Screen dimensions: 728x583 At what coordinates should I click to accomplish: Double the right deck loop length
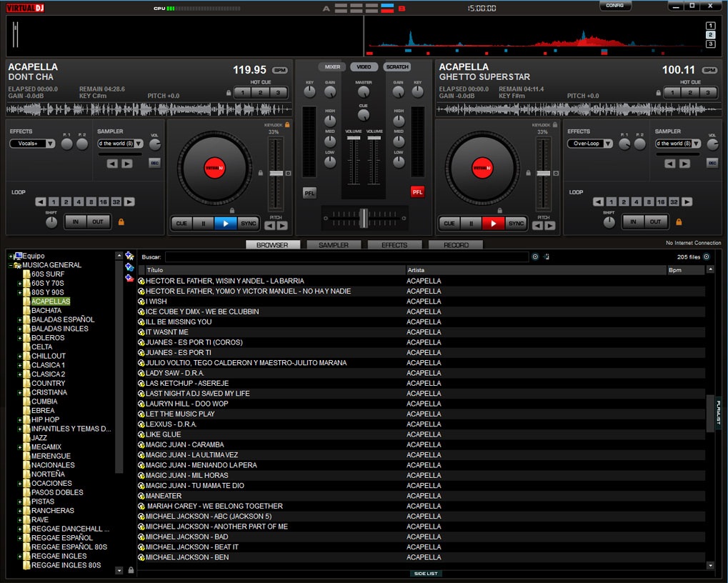[x=687, y=201]
